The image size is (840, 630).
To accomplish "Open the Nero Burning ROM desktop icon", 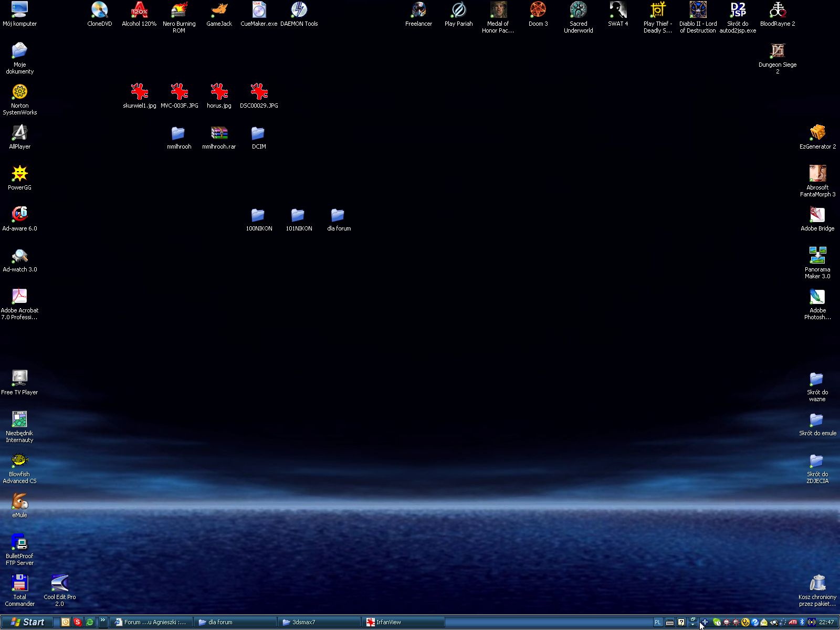I will tap(179, 10).
